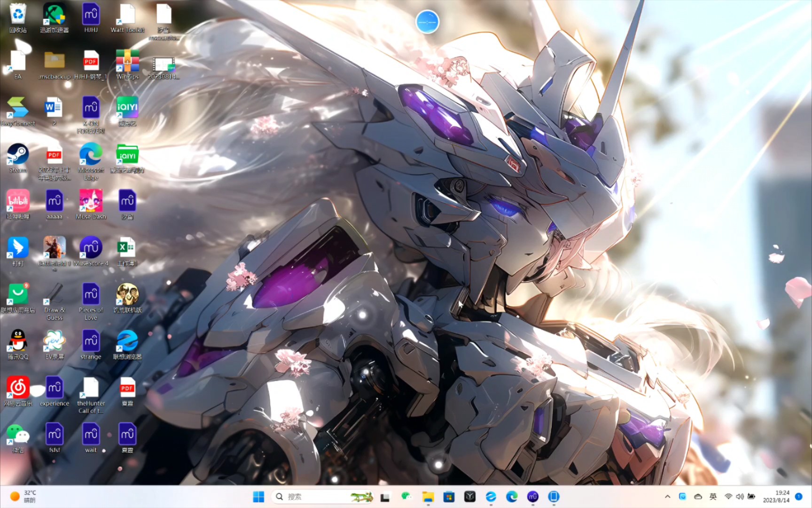Open Microsoft Edge from the taskbar
812x508 pixels.
(x=512, y=497)
